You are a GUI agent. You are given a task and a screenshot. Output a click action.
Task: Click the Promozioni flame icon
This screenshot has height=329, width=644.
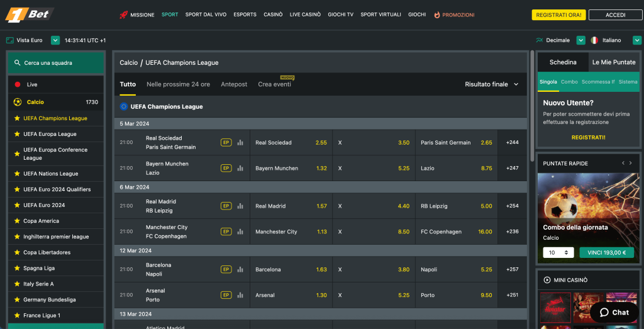(437, 15)
